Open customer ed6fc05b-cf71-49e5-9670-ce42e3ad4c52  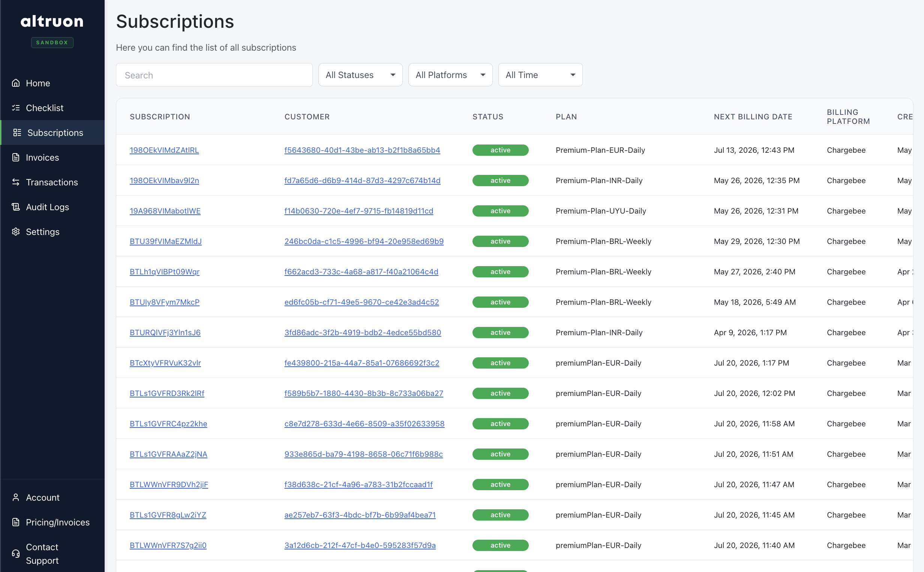[x=361, y=302]
